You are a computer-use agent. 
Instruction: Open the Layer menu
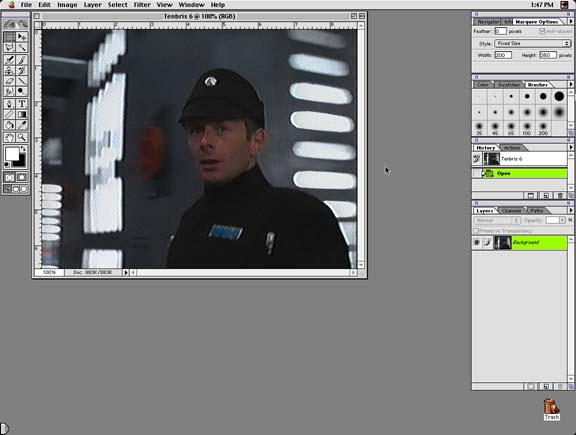click(x=92, y=5)
